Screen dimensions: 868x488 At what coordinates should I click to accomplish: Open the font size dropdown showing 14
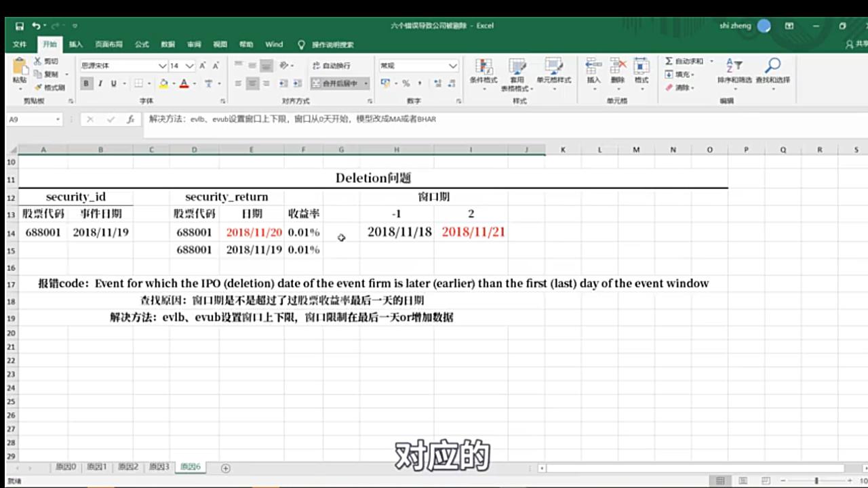point(190,66)
